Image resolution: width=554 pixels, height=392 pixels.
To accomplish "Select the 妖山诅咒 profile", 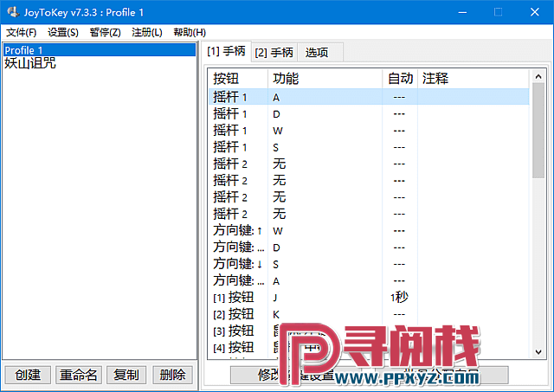I will [99, 63].
